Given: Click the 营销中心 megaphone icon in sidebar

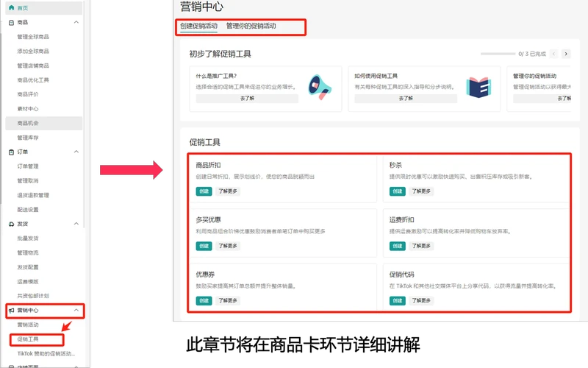Looking at the screenshot, I should coord(10,311).
